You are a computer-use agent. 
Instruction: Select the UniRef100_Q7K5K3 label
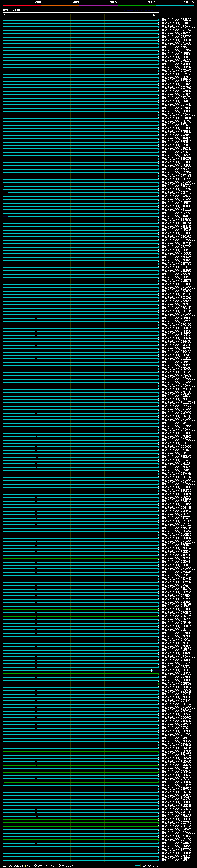pos(177,155)
